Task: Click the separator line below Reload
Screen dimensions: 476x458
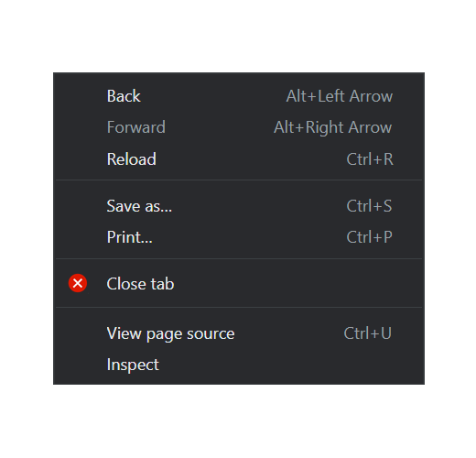Action: (239, 180)
